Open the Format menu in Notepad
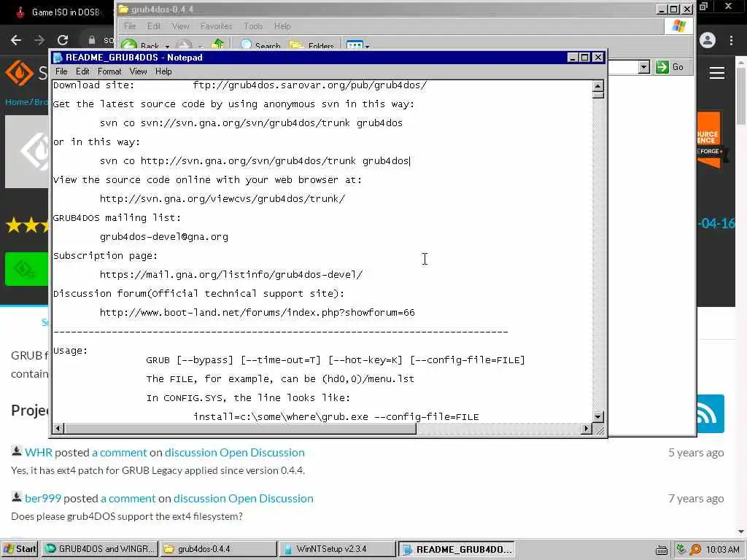747x560 pixels. click(109, 71)
